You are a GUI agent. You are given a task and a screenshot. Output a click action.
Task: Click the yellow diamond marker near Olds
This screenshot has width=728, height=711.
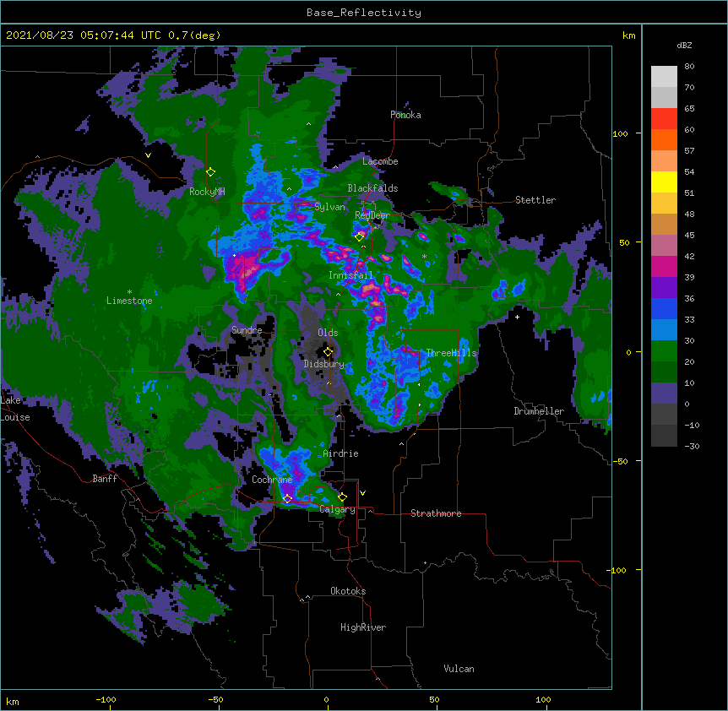pyautogui.click(x=328, y=352)
